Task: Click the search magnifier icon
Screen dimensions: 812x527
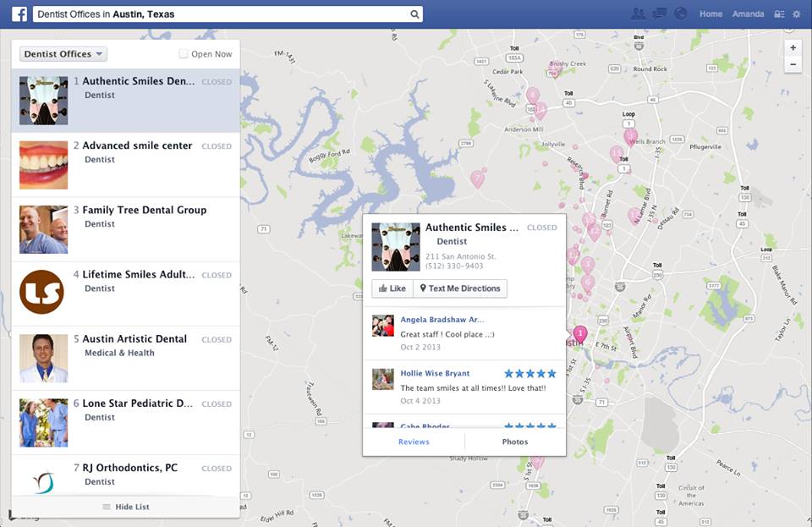Action: [x=414, y=14]
